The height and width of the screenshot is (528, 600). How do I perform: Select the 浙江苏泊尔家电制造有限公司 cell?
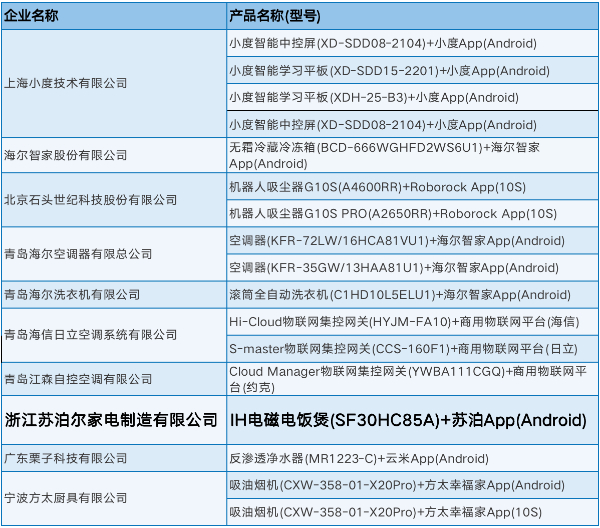point(111,419)
